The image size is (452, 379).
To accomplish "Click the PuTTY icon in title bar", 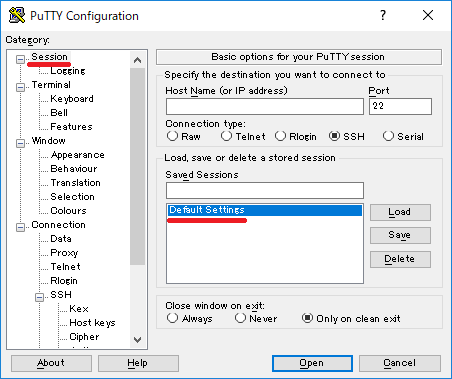I will 17,15.
